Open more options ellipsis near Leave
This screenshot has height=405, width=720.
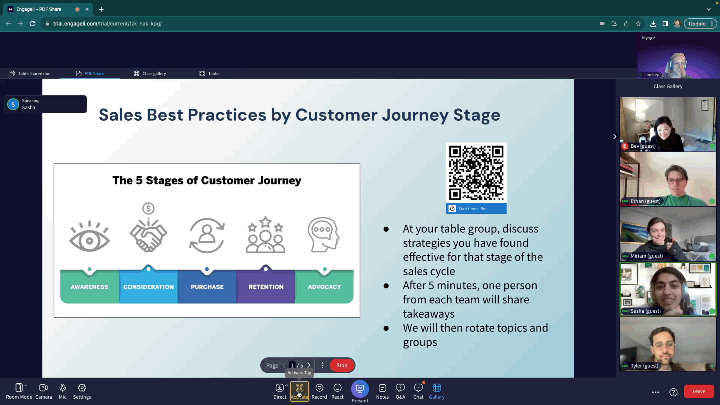tap(656, 391)
